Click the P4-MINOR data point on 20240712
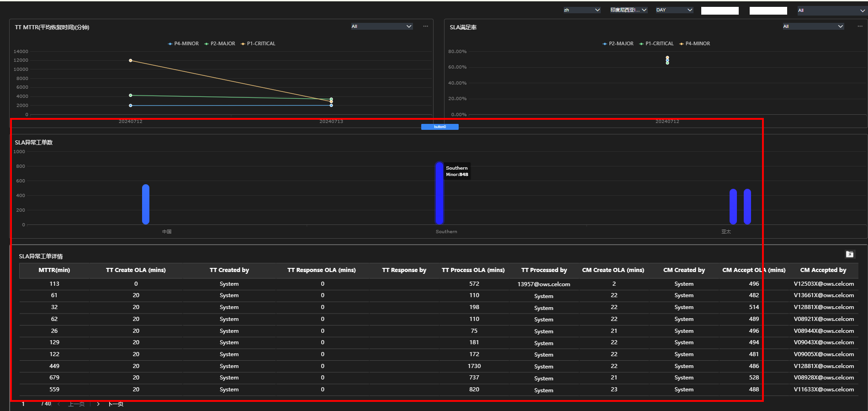Screen dimensions: 868x411 pyautogui.click(x=131, y=106)
